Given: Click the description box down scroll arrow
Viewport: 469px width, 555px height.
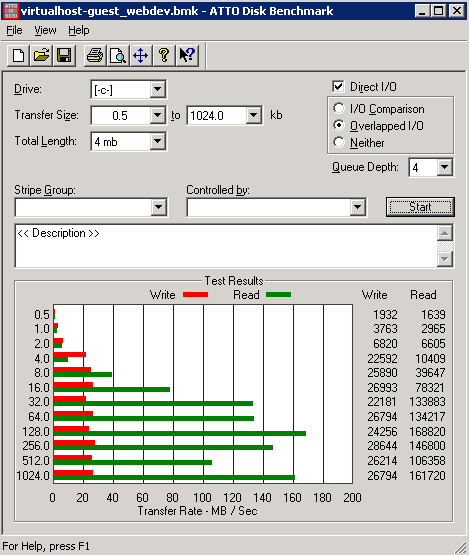Looking at the screenshot, I should point(445,259).
